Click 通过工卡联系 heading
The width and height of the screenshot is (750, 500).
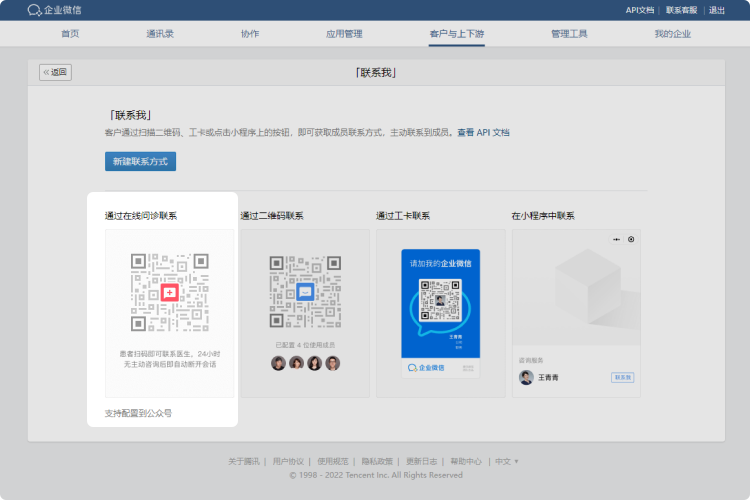(x=403, y=216)
